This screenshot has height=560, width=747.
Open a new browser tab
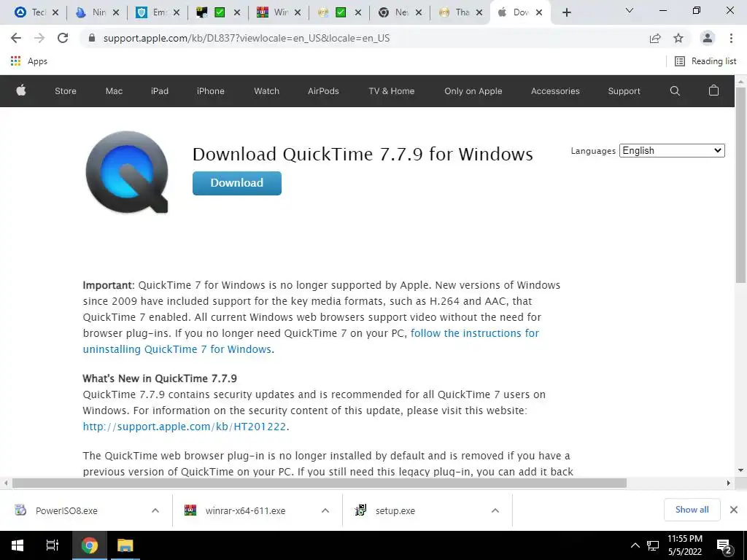pos(566,12)
